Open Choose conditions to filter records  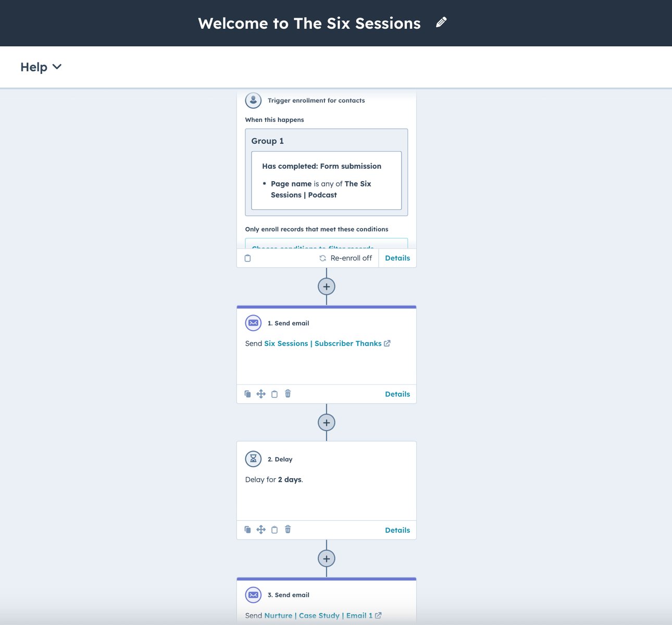(313, 248)
